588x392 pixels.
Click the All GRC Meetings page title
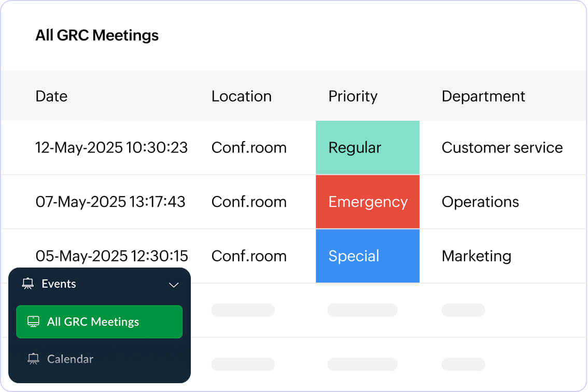[97, 36]
